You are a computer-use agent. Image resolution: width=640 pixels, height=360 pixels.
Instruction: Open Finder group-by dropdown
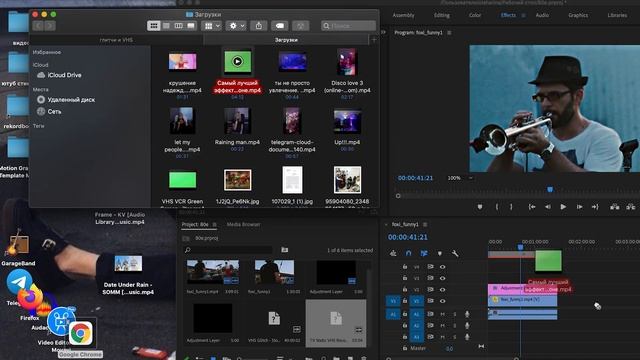click(x=212, y=26)
